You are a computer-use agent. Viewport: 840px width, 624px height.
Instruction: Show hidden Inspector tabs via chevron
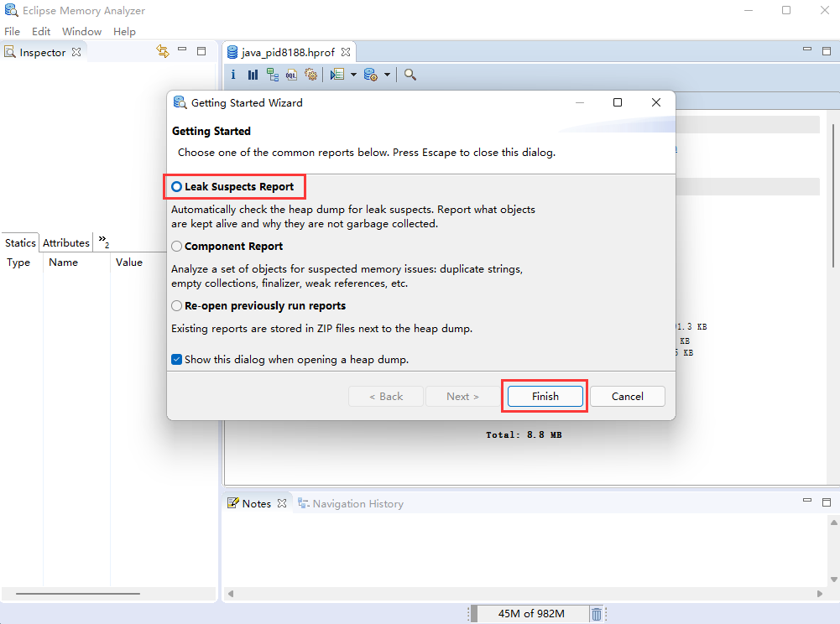point(103,242)
